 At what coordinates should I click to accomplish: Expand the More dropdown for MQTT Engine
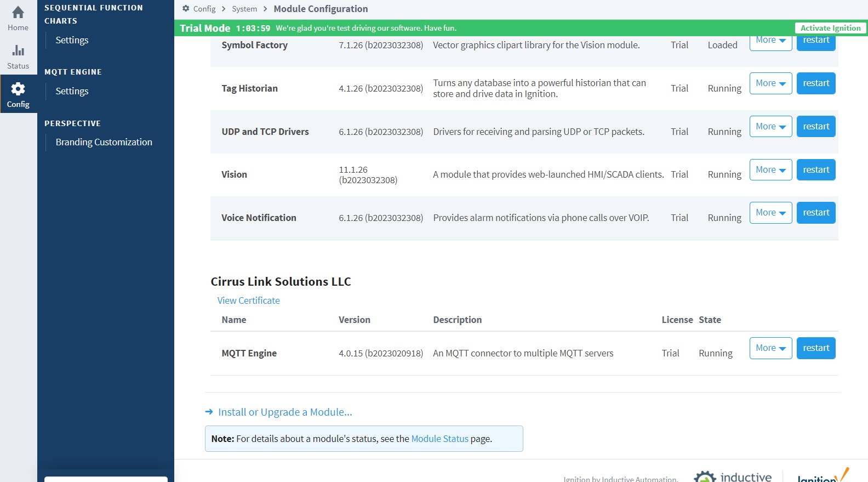pyautogui.click(x=770, y=348)
